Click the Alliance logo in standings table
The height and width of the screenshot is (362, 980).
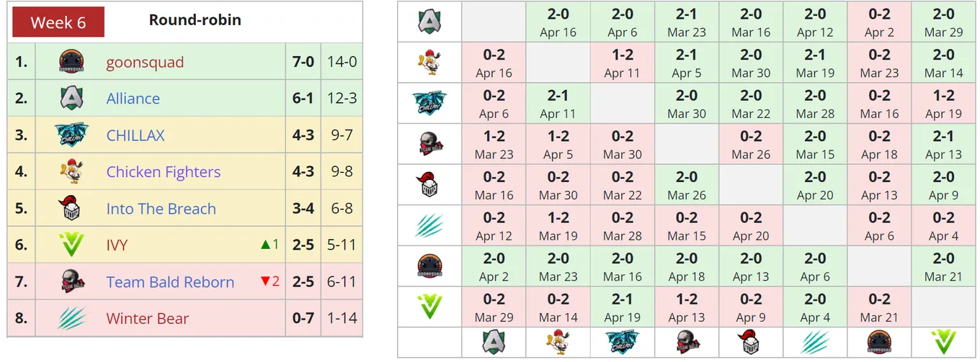click(72, 98)
